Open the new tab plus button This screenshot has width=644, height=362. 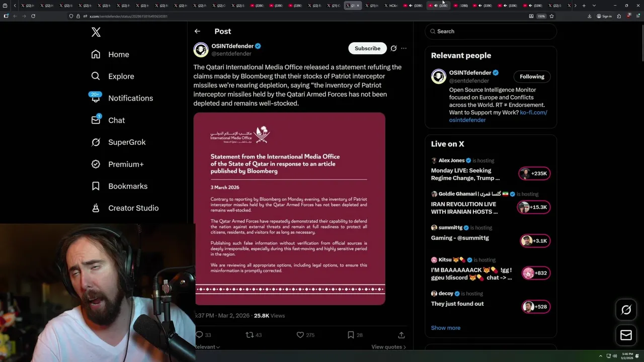tap(584, 6)
